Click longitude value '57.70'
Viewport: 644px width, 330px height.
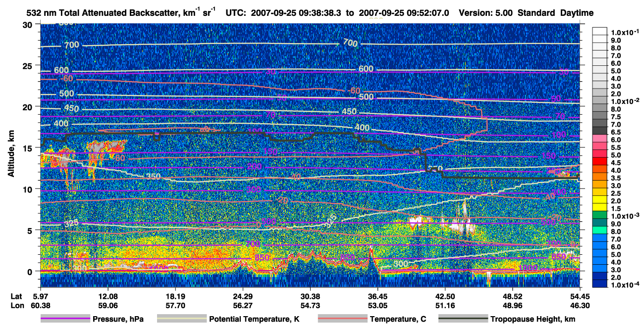coord(175,305)
